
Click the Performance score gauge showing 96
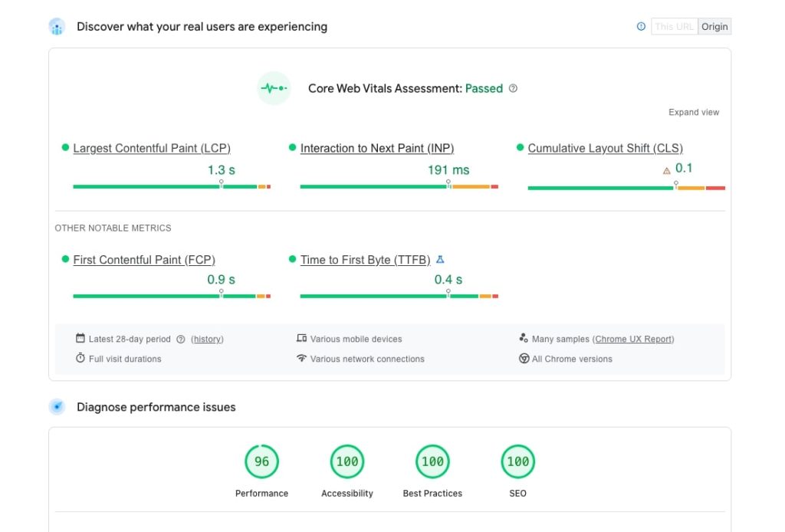[261, 461]
